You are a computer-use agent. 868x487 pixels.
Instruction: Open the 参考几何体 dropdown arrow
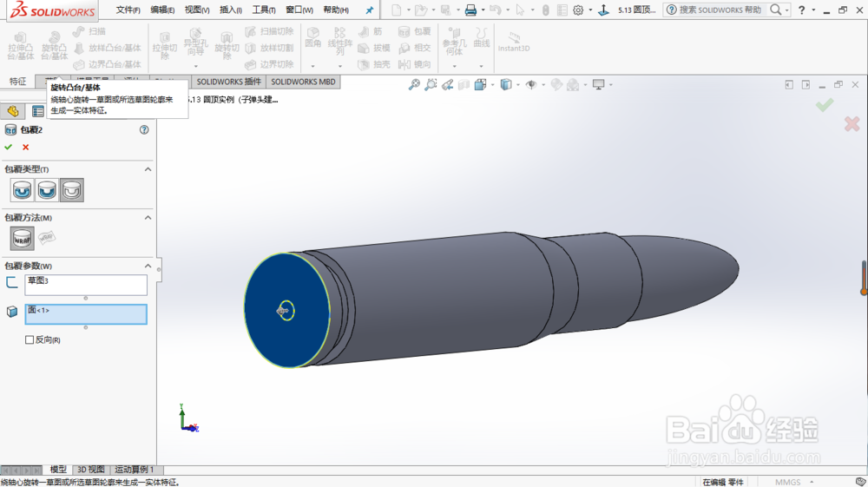(455, 66)
